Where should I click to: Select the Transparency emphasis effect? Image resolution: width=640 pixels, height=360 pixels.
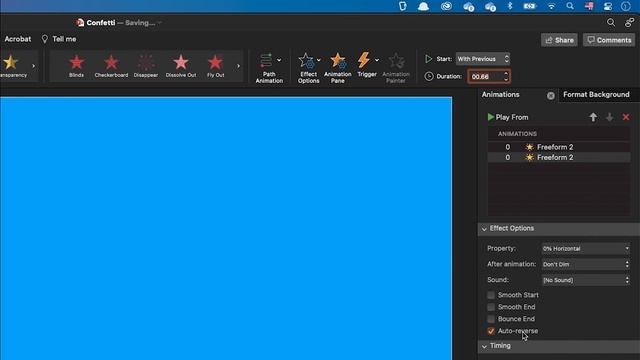pos(12,66)
